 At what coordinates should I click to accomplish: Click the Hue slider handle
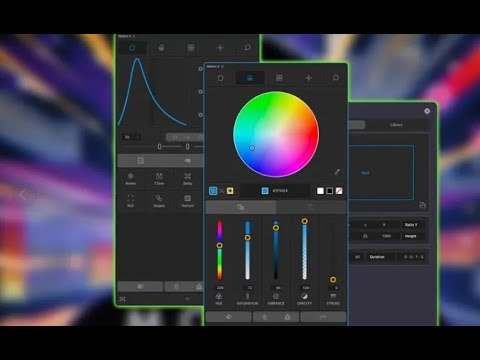(219, 245)
